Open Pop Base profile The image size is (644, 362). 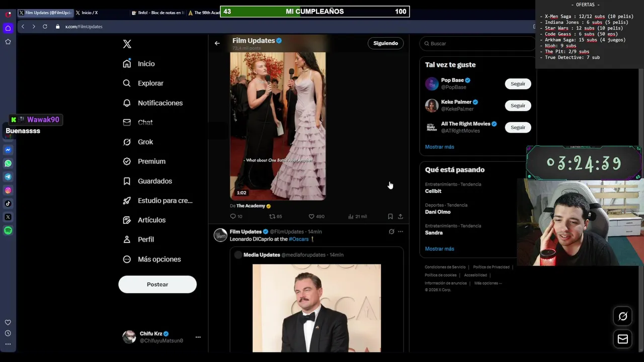point(452,80)
